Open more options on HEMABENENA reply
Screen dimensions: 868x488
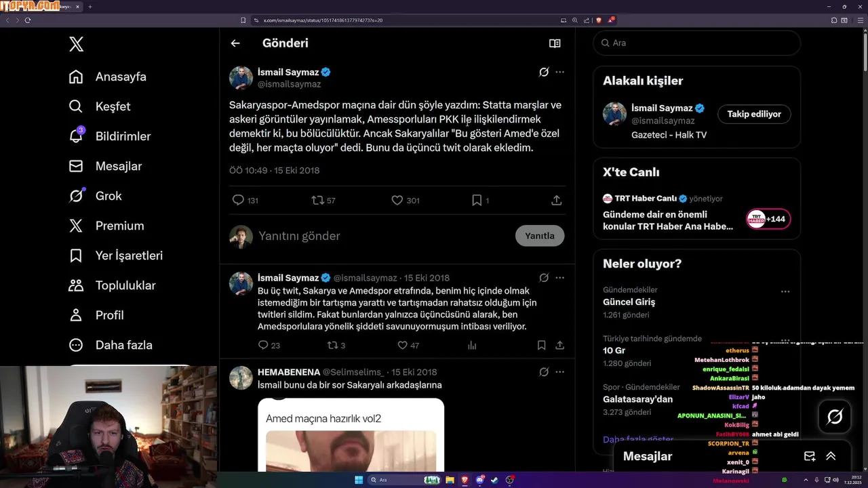559,372
